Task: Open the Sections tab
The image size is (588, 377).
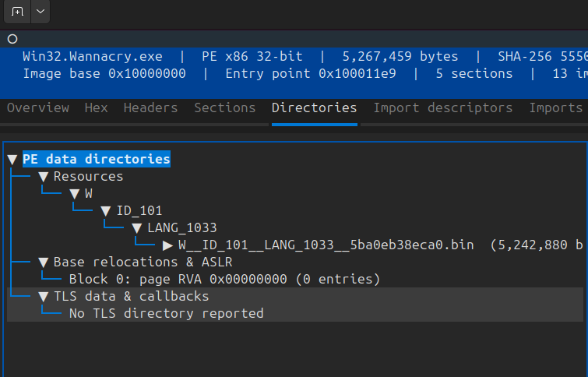Action: tap(224, 108)
